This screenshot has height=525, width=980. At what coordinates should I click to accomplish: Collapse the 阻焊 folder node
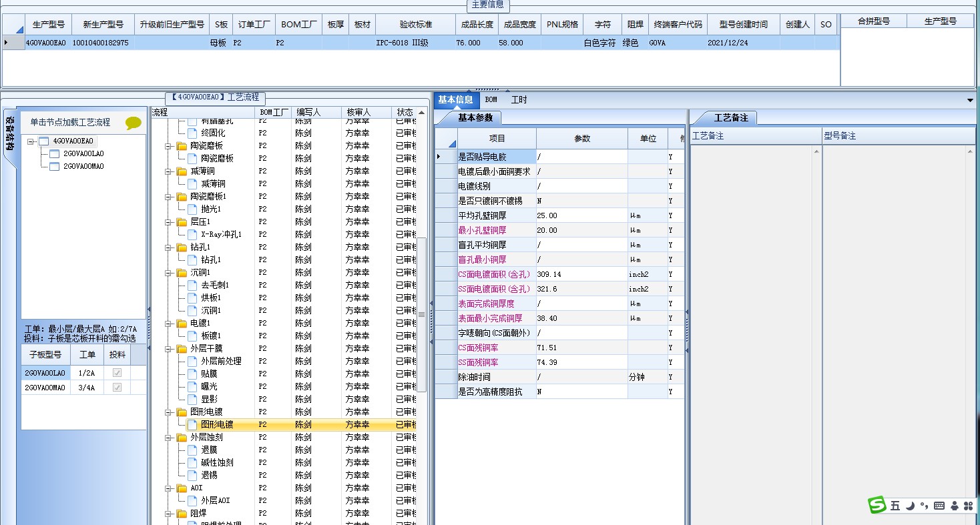[x=169, y=514]
